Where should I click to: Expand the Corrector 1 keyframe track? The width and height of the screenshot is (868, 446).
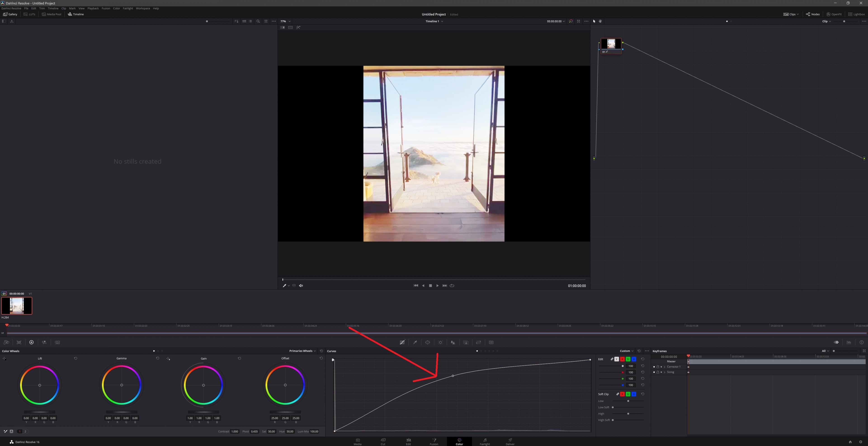pyautogui.click(x=665, y=367)
